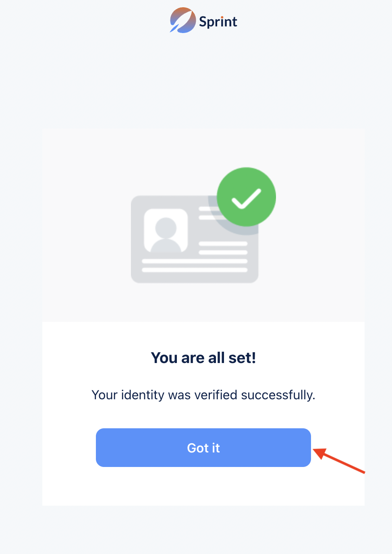Click the "You are all set!" heading
Screen dimensions: 392x554
coord(203,358)
